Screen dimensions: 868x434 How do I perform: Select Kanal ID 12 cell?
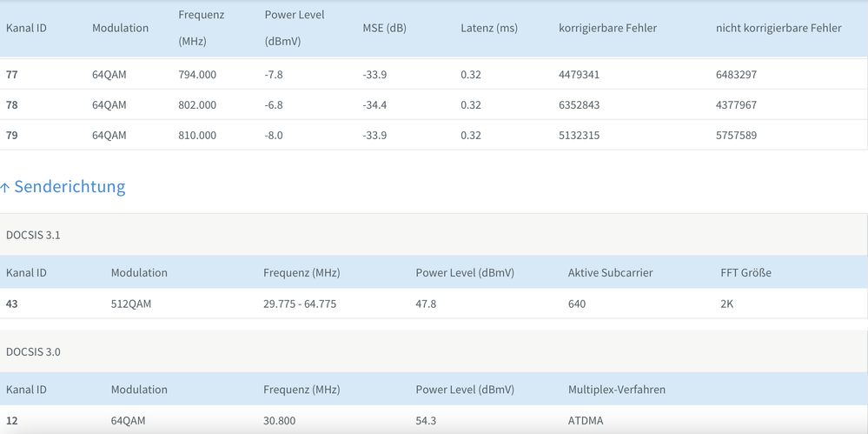coord(11,421)
